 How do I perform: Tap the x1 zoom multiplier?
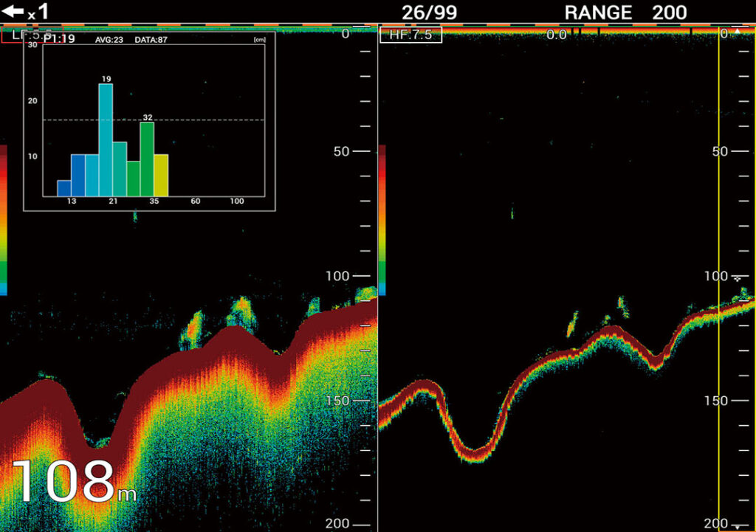38,12
